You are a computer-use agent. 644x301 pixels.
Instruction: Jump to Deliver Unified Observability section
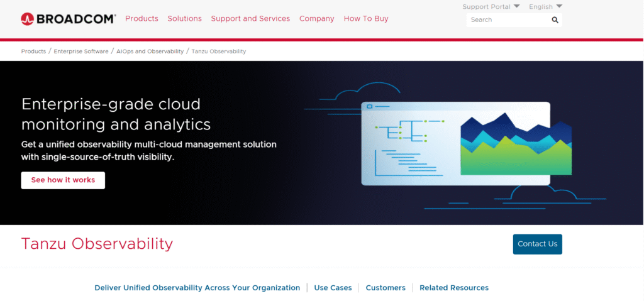197,288
